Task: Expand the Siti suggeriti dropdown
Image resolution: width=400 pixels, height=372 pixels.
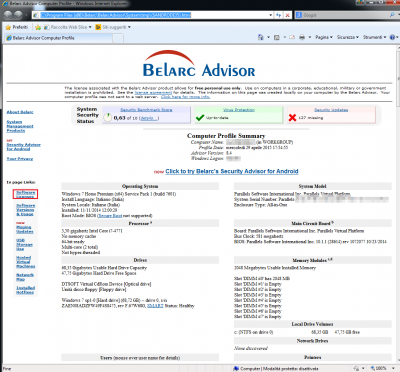Action: tap(129, 27)
